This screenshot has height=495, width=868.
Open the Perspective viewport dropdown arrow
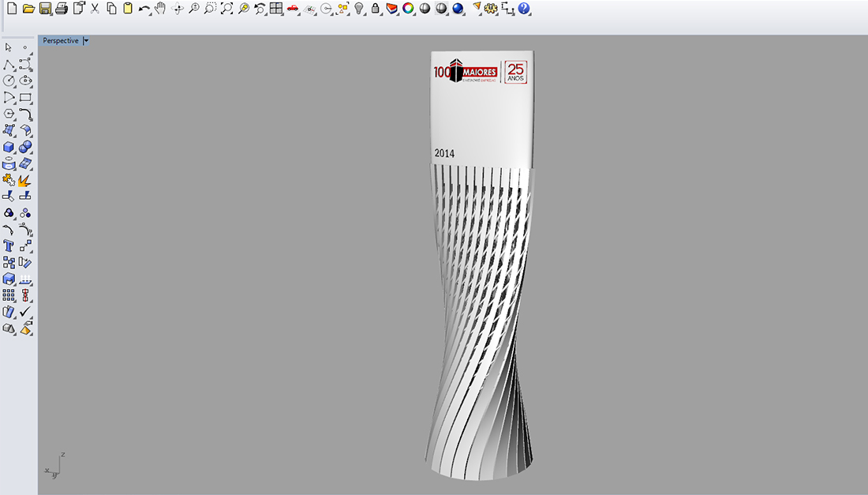[x=86, y=40]
